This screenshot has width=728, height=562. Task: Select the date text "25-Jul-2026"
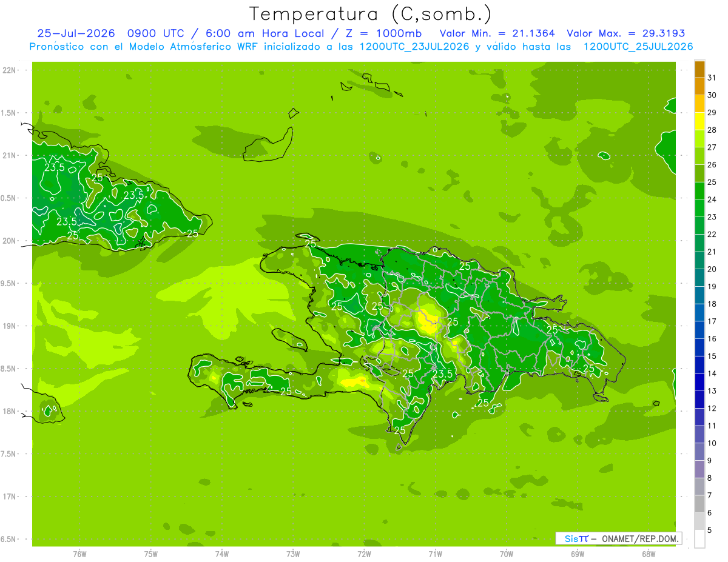click(76, 33)
